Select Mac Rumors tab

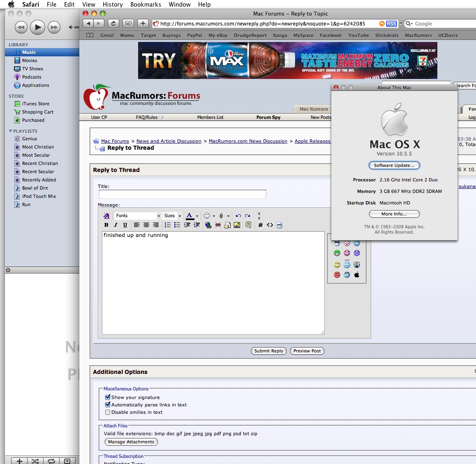click(x=314, y=109)
